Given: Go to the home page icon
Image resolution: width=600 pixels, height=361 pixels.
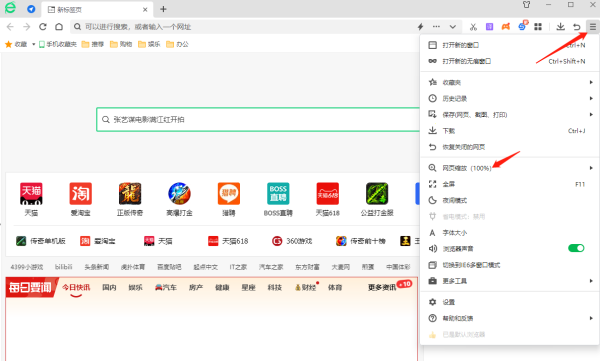Looking at the screenshot, I should tap(59, 26).
